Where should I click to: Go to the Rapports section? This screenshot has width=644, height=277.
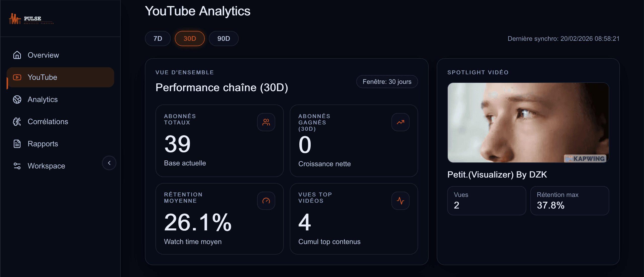pyautogui.click(x=43, y=144)
